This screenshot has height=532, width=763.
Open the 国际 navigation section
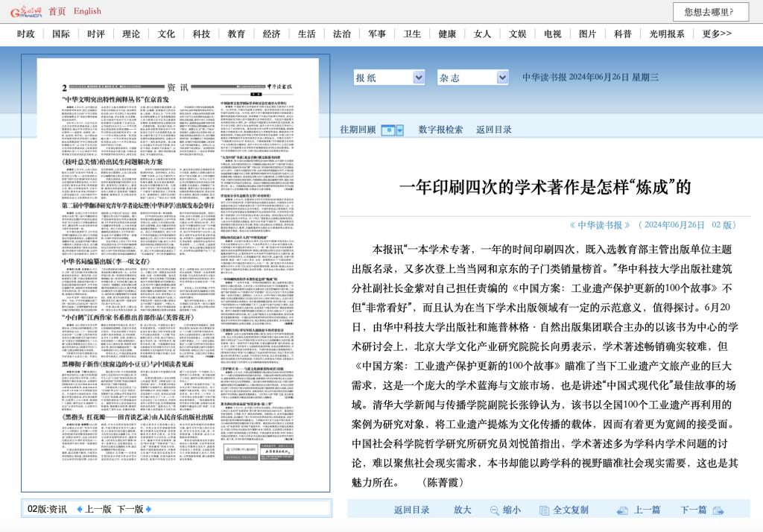click(61, 34)
